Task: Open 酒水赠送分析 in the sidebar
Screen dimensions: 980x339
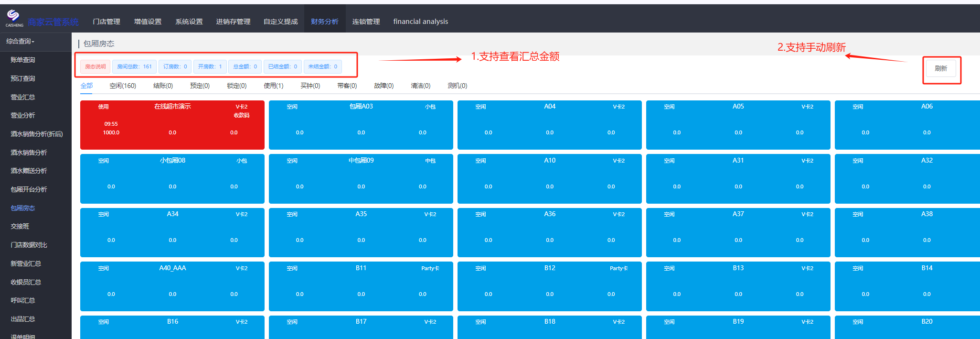Action: [29, 171]
